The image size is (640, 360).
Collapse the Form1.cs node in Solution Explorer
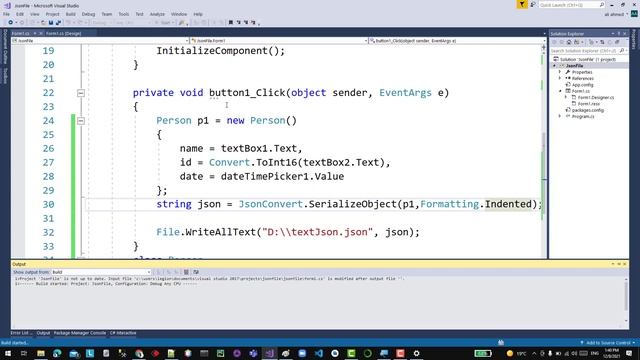point(560,91)
